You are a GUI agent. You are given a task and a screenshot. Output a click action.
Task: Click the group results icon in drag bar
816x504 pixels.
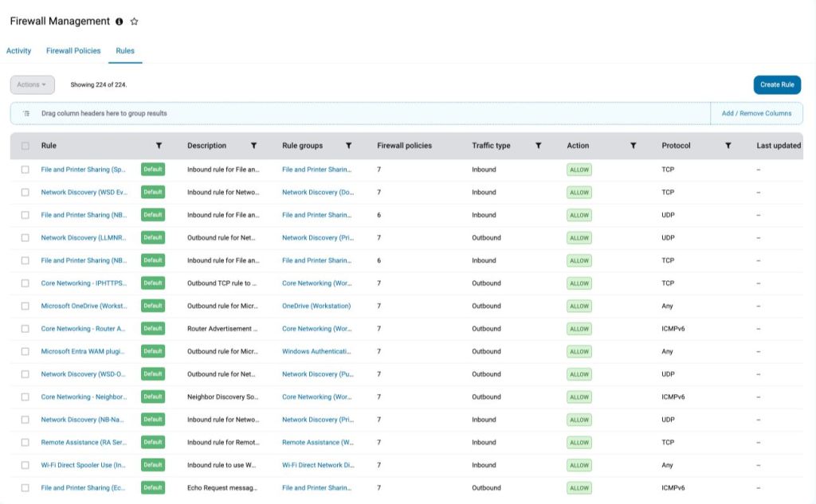pos(26,113)
